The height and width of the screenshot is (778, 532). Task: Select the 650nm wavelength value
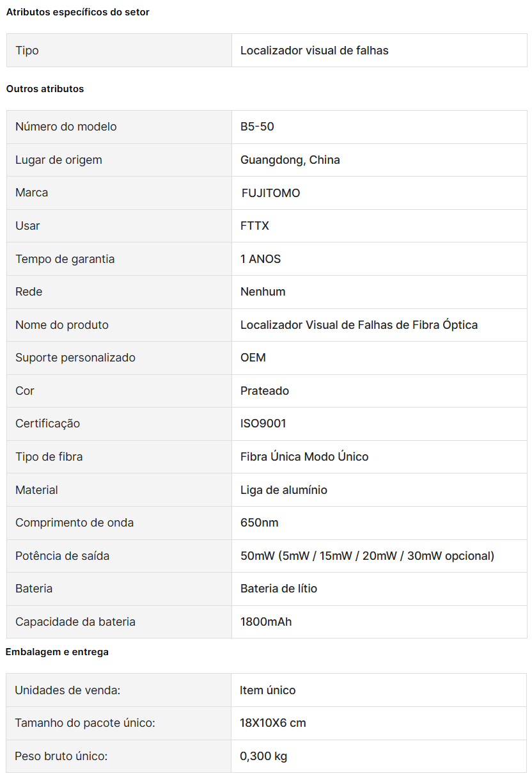click(x=259, y=523)
